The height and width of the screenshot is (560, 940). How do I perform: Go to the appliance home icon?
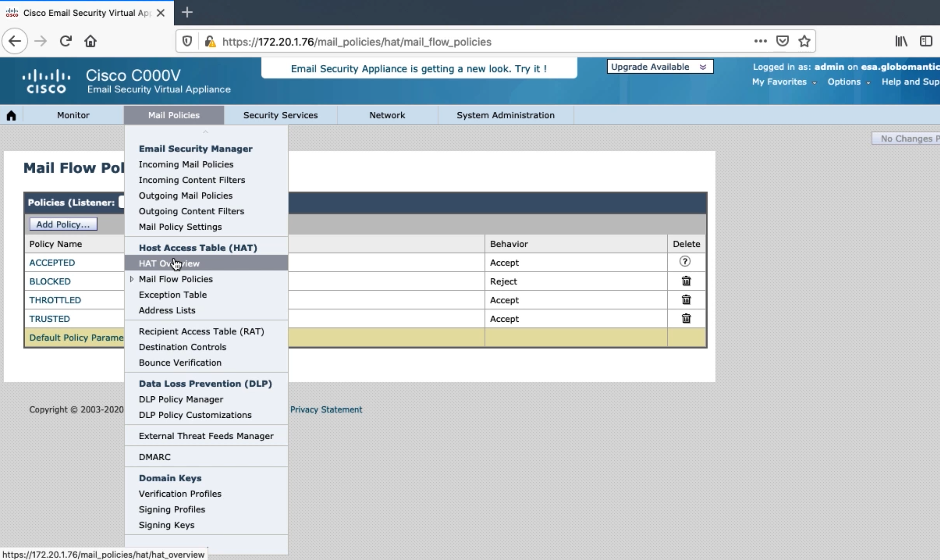tap(11, 115)
